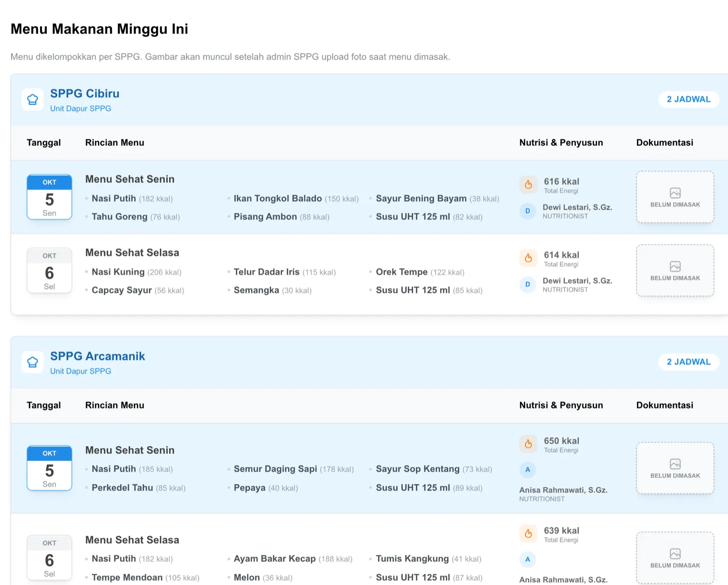Click the 'Perkedel Tahu' menu item

[122, 488]
